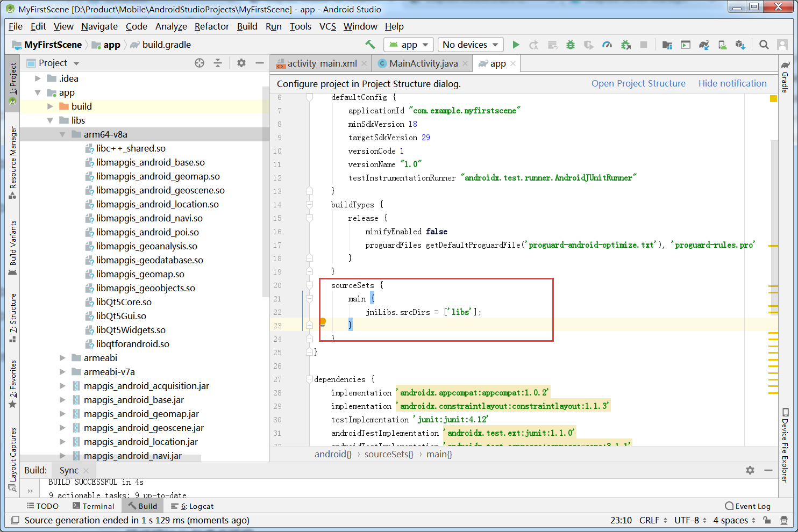Click Apply Changes and Restart Activity icon
Viewport: 798px width, 532px height.
[533, 45]
